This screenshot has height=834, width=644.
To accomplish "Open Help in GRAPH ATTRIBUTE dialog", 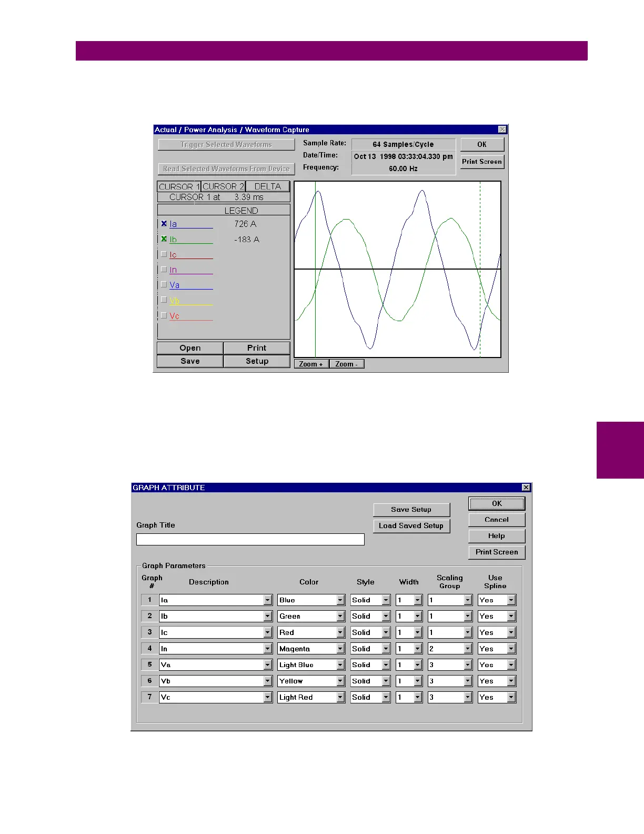I will pos(497,536).
